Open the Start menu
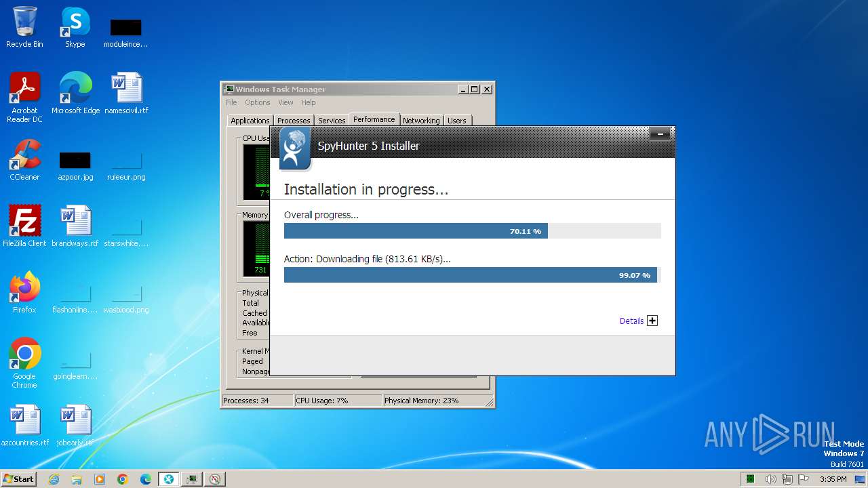 19,479
